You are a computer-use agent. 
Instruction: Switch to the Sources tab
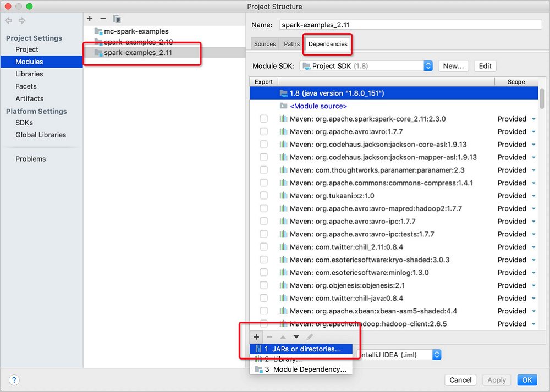(265, 44)
